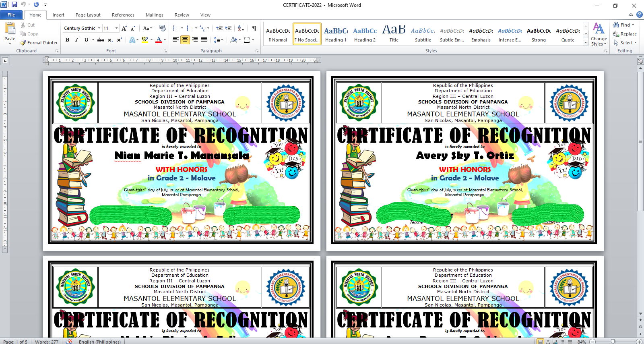Select the Format Painter tool
Image resolution: width=644 pixels, height=344 pixels.
click(x=39, y=43)
